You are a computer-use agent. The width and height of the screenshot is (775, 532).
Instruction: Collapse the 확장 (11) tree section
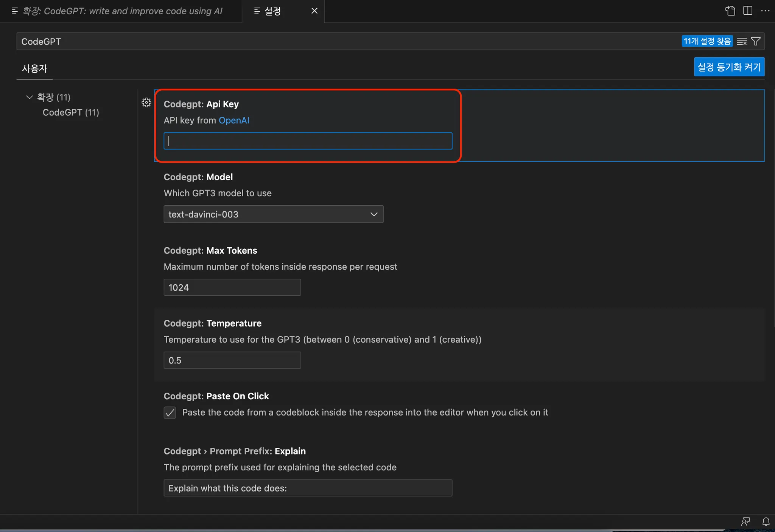30,97
